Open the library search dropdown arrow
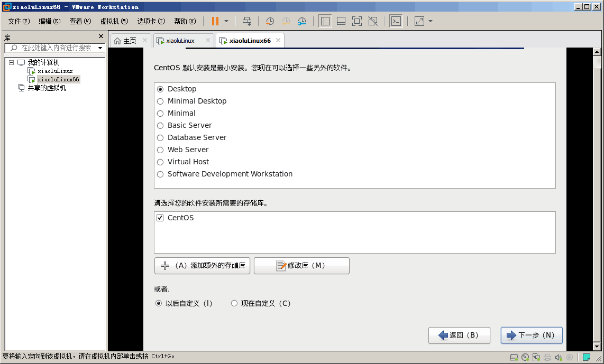 [100, 48]
